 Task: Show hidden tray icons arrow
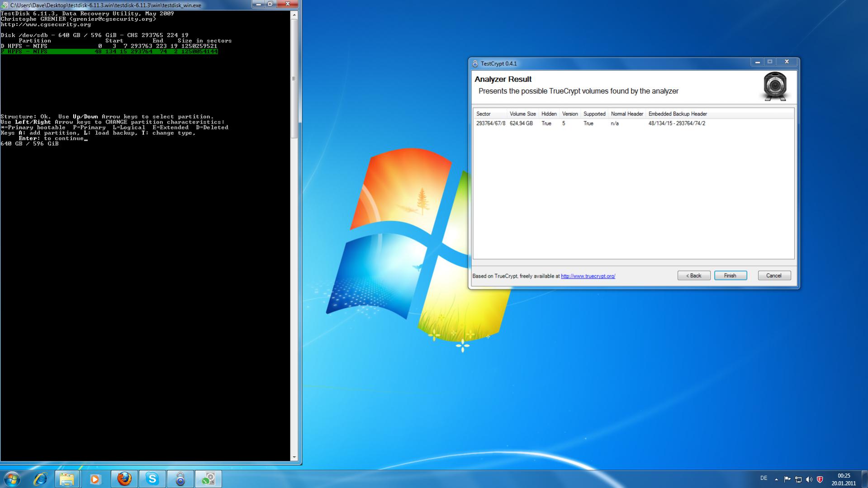[x=777, y=479]
